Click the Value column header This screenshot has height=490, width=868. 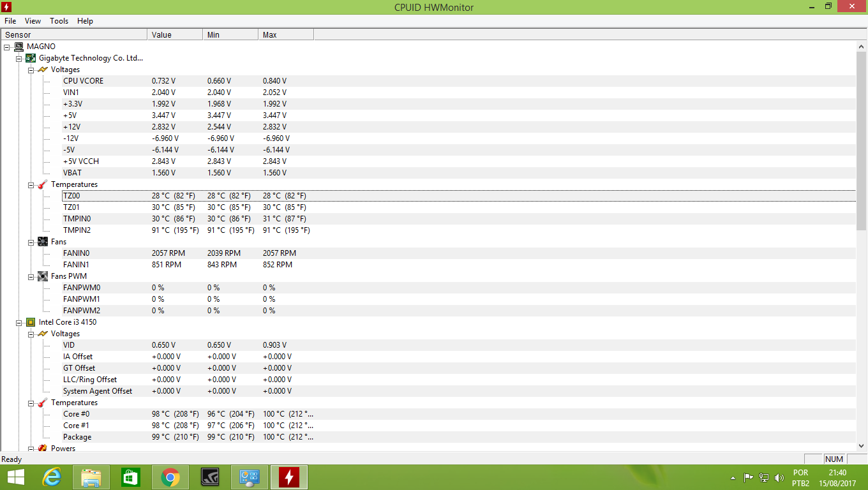click(x=175, y=35)
